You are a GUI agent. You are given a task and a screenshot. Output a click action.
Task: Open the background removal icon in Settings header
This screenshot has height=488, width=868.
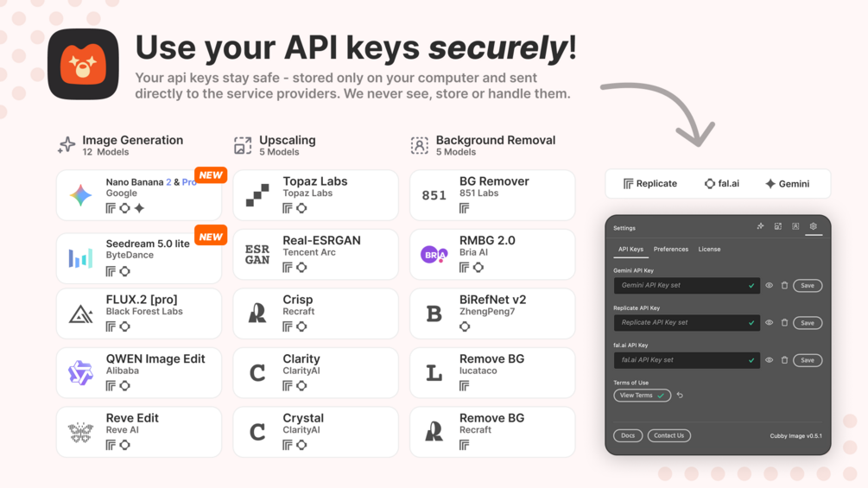pos(795,226)
